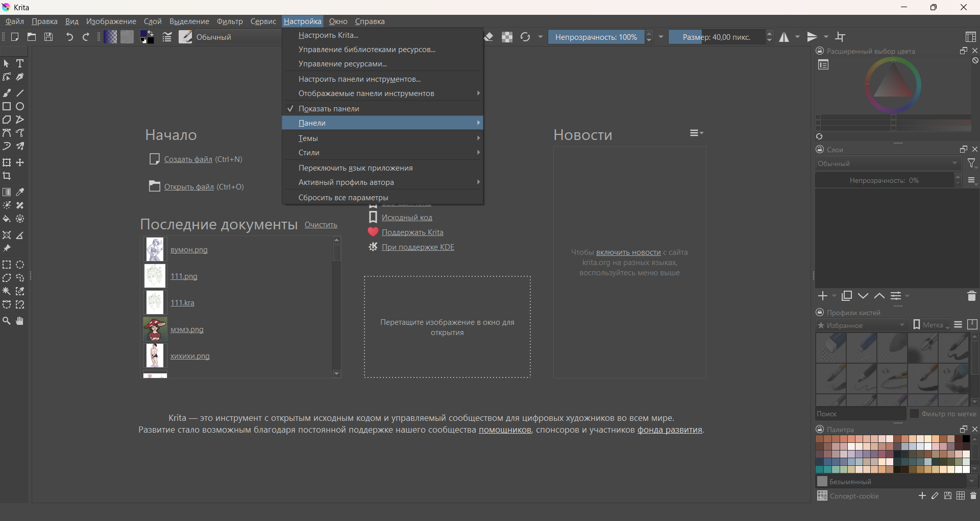Select the Measure tool

pyautogui.click(x=20, y=235)
